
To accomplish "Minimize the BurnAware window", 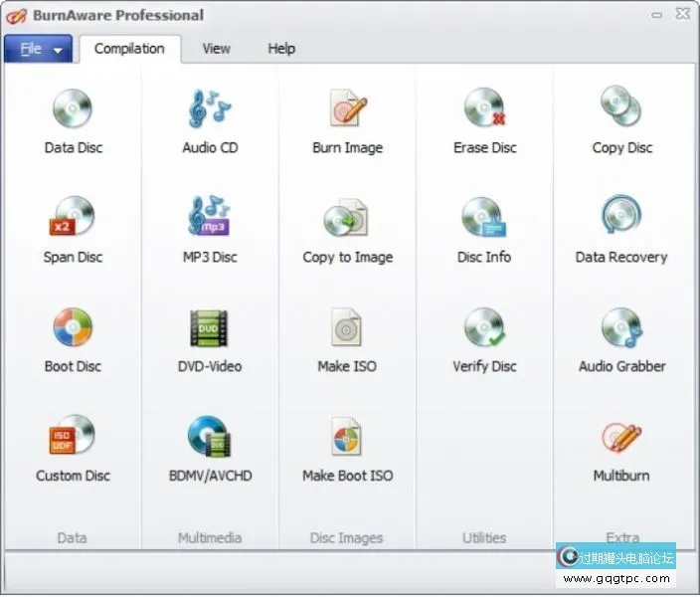I will (656, 15).
